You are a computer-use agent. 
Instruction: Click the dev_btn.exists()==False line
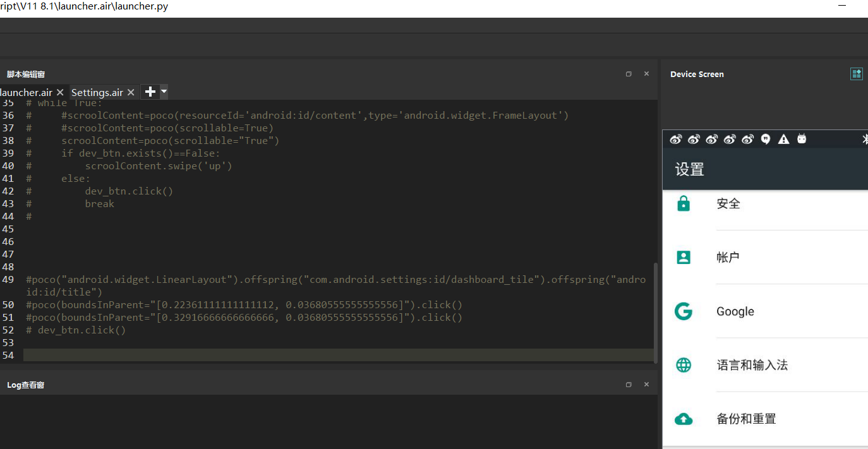(141, 153)
